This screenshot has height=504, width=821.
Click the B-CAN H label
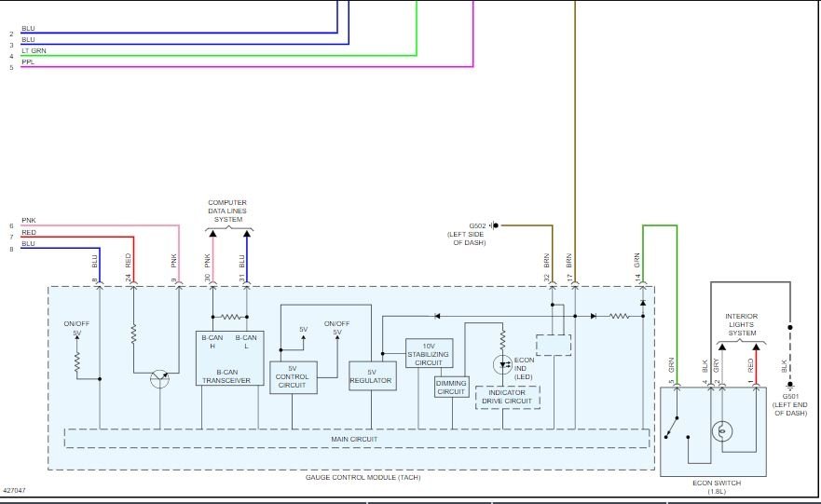212,342
